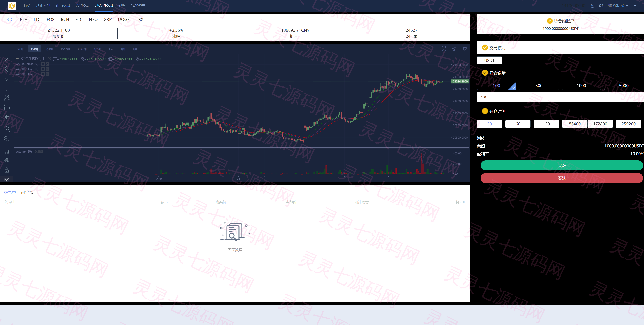644x325 pixels.
Task: Select the pitchfork drawing tool
Action: click(x=7, y=69)
